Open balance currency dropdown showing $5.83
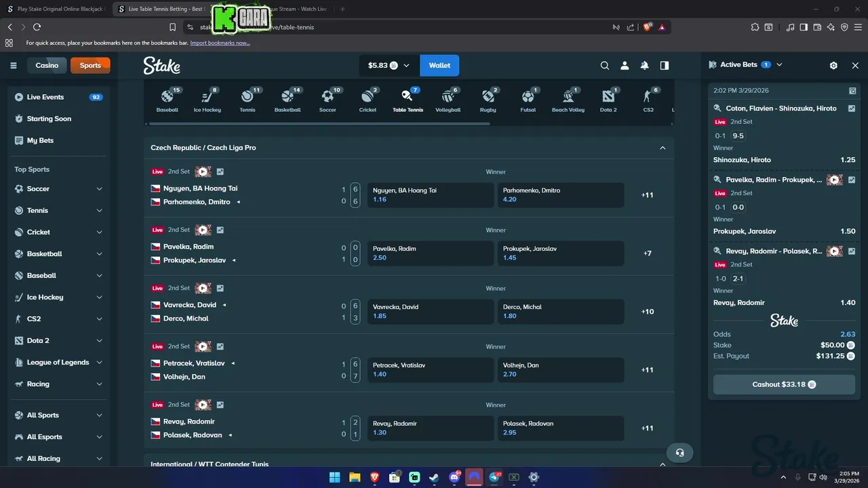 (389, 66)
